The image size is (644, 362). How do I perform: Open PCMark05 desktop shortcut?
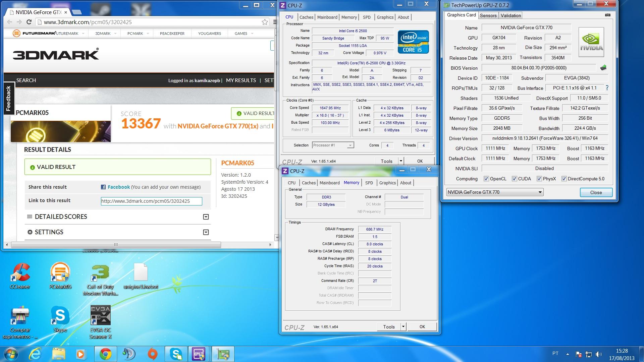(60, 276)
